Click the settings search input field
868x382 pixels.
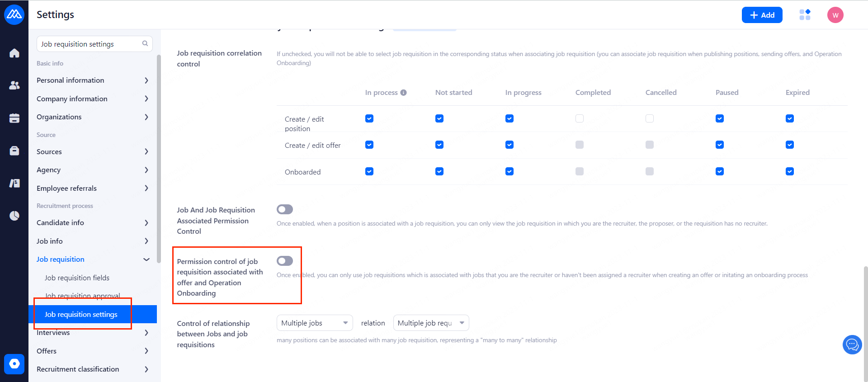[x=90, y=44]
